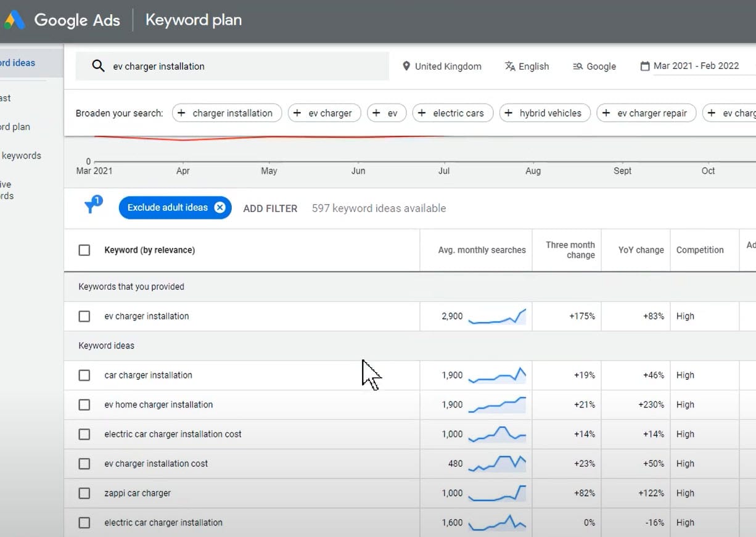The image size is (756, 537).
Task: Check the car charger installation keyword
Action: (x=84, y=375)
